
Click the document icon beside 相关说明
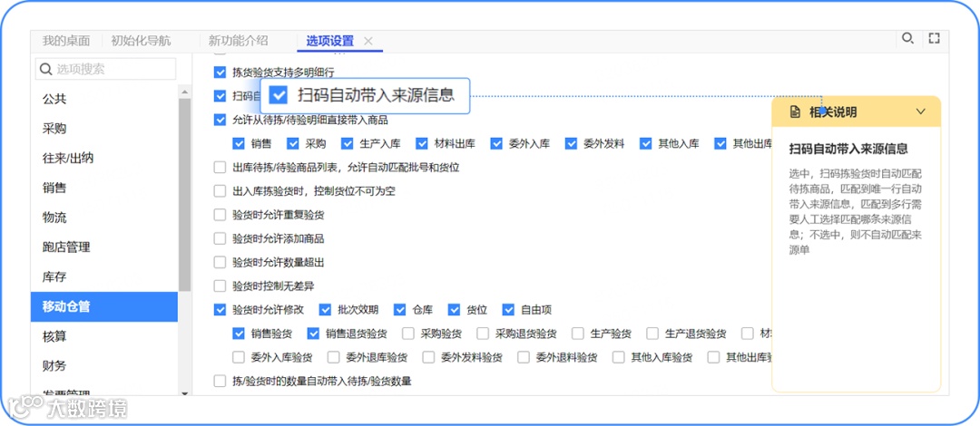click(795, 112)
